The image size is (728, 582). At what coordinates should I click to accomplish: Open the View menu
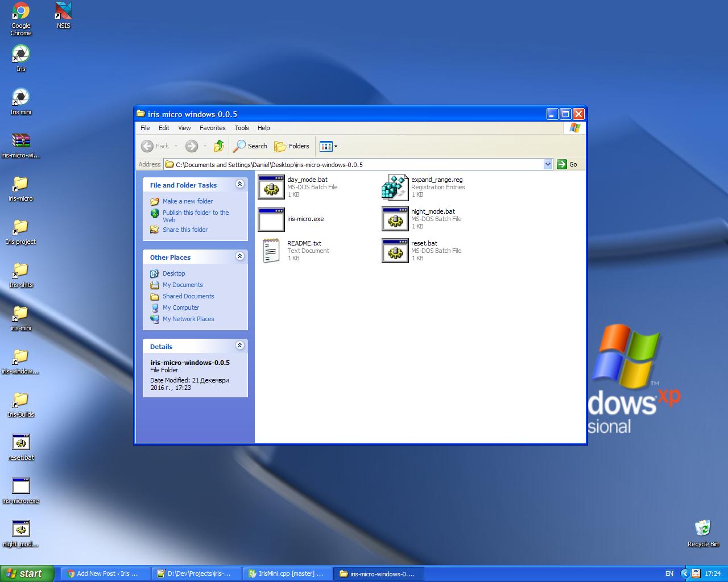pyautogui.click(x=184, y=128)
